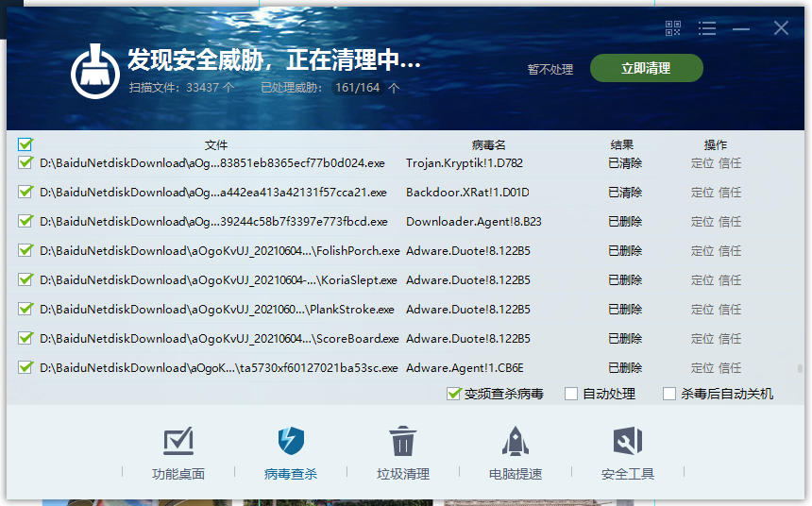The width and height of the screenshot is (812, 506).
Task: Click virus name Adware.Agent!1.CB6E
Action: [x=465, y=368]
